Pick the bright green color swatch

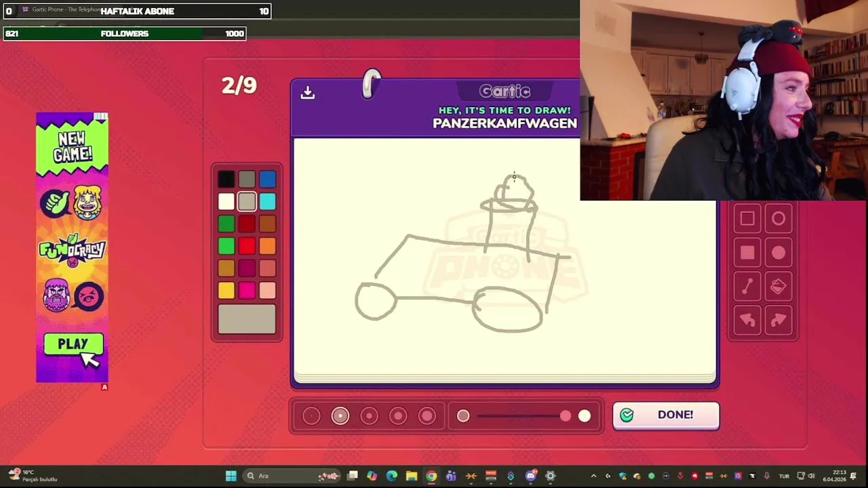pyautogui.click(x=226, y=246)
